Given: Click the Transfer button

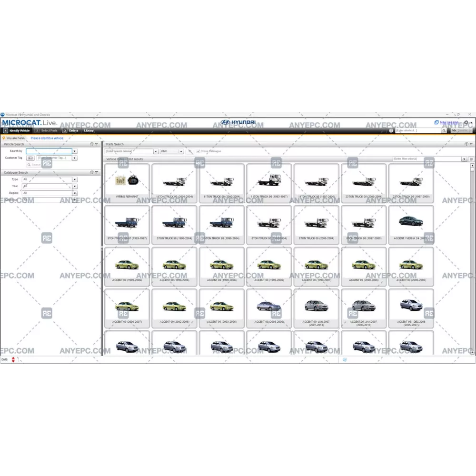Looking at the screenshot, I should (461, 130).
